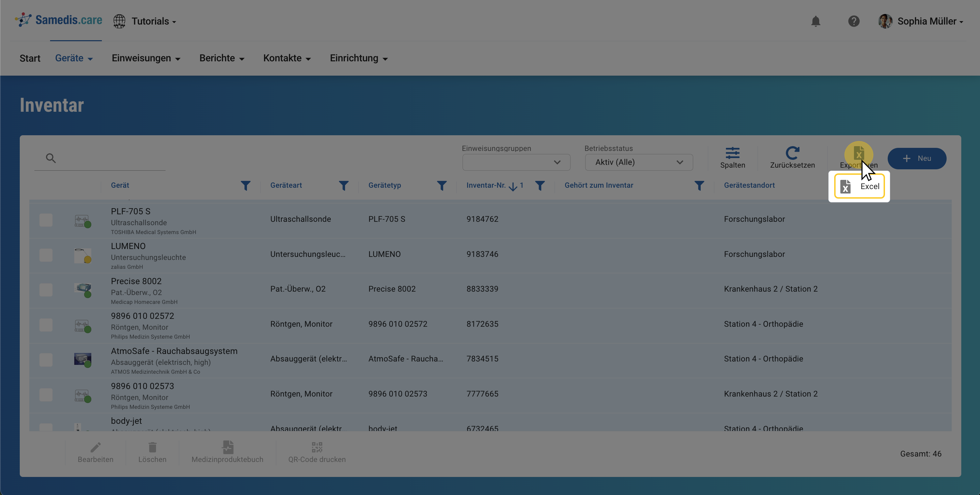This screenshot has width=980, height=495.
Task: Click the filter icon for Geräteart column
Action: [344, 186]
